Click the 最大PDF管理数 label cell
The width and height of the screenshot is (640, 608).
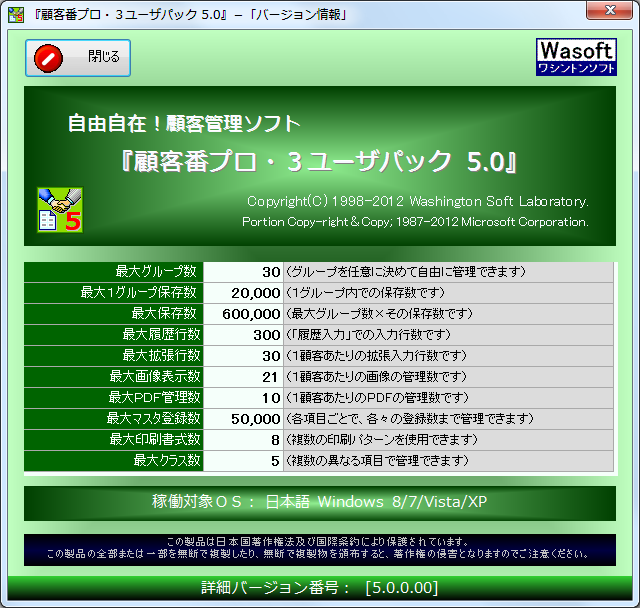tap(113, 397)
